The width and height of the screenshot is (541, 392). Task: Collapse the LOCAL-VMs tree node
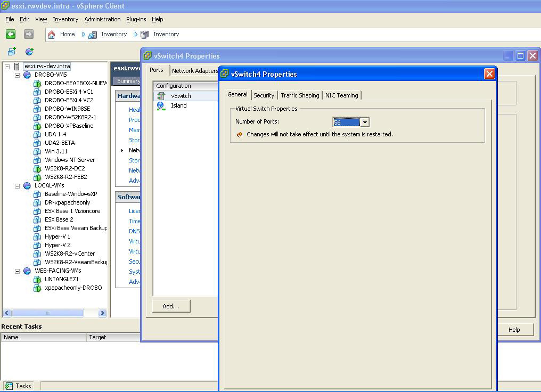pos(17,186)
